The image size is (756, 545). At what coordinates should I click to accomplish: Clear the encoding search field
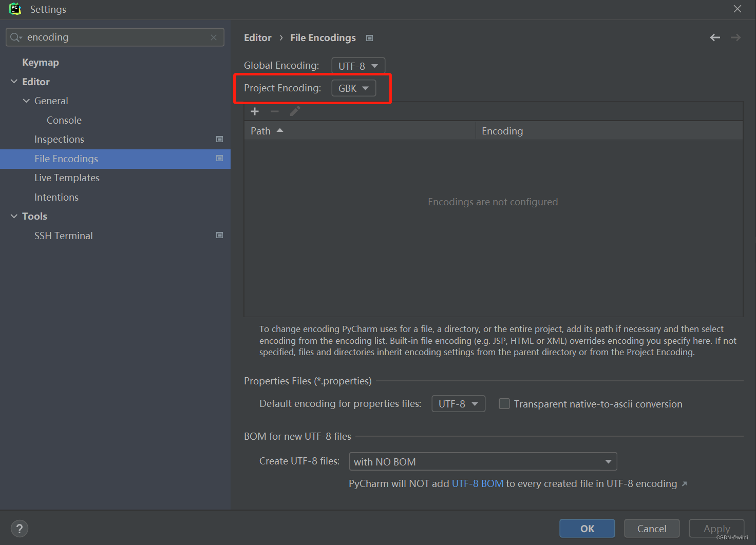(x=214, y=37)
